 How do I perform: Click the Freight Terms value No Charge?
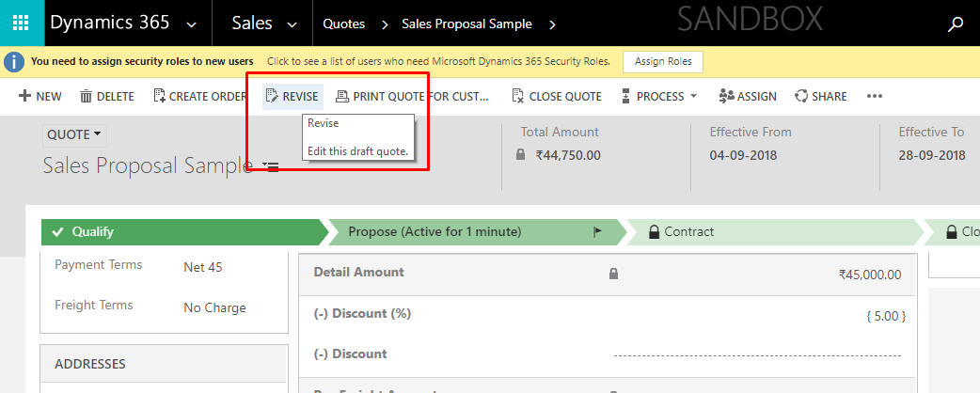215,308
